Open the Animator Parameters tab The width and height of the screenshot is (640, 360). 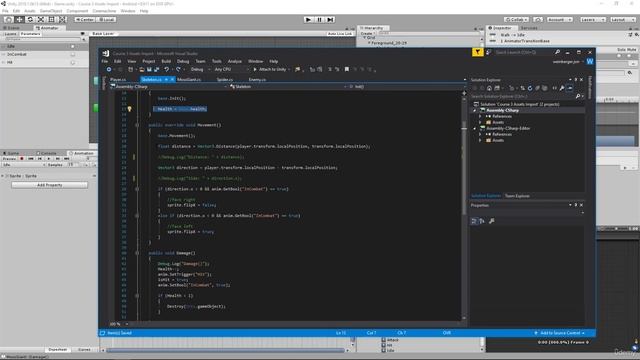click(31, 34)
